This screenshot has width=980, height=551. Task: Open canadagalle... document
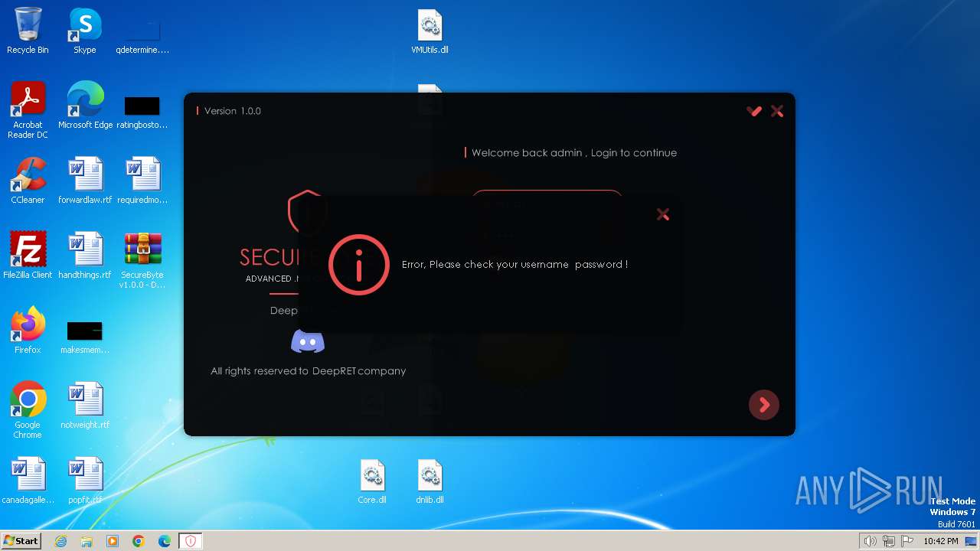tap(28, 481)
